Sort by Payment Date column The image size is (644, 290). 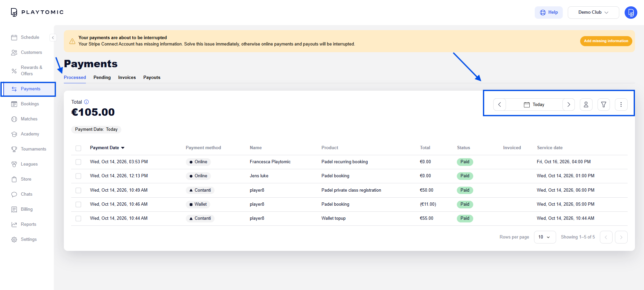(107, 148)
